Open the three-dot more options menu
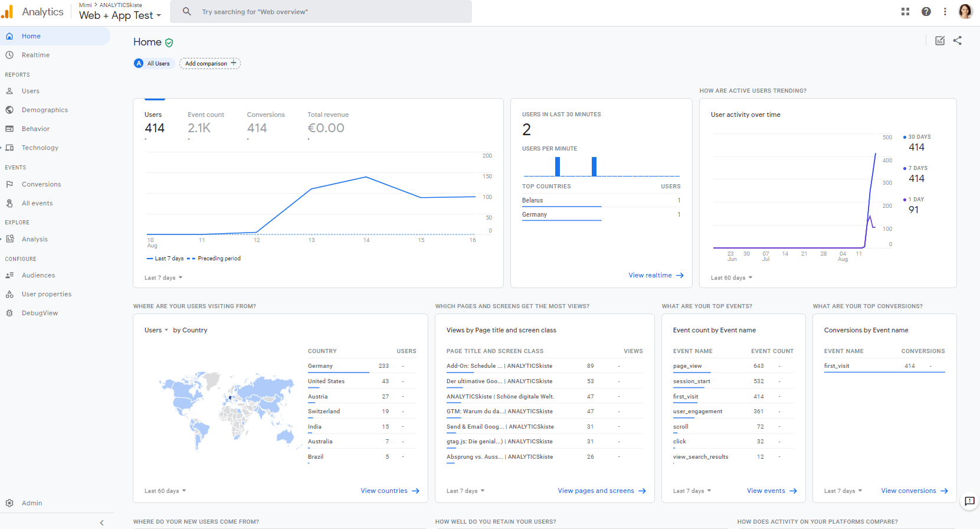980x529 pixels. coord(945,12)
